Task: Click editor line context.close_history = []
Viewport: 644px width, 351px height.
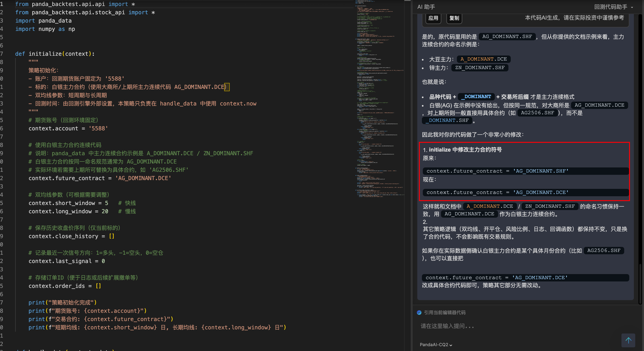Action: click(x=72, y=236)
